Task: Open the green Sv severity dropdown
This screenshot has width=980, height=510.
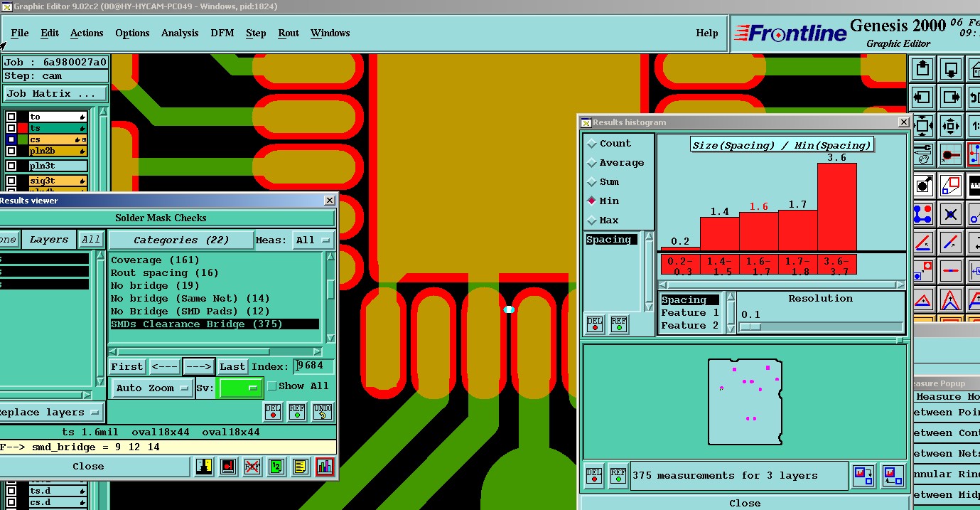Action: [x=241, y=388]
